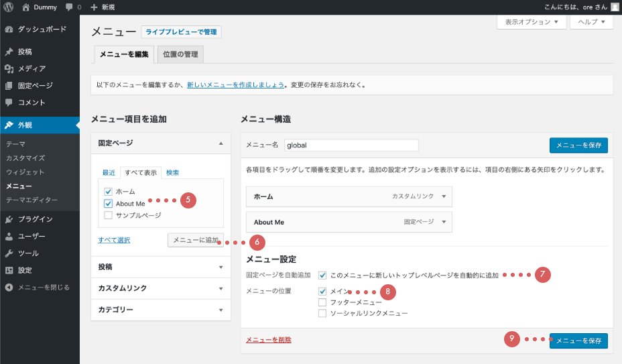
Task: Expand the About Me menu item arrow
Action: [441, 222]
